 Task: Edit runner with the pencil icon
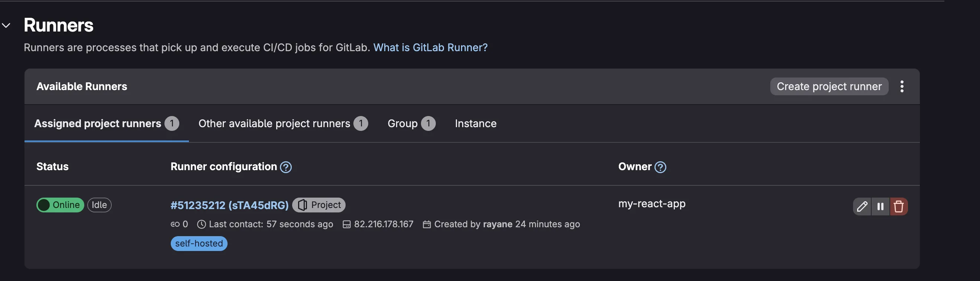(862, 206)
